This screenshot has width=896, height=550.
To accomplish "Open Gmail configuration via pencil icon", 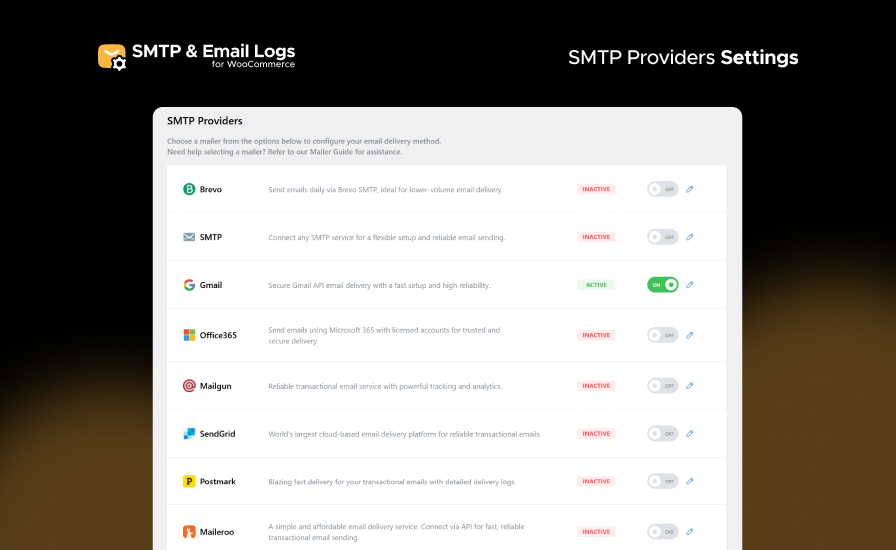I will pos(690,285).
